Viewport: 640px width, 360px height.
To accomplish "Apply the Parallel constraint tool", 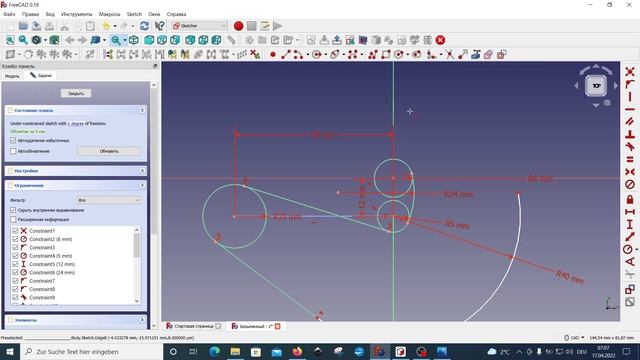I will pos(630,122).
